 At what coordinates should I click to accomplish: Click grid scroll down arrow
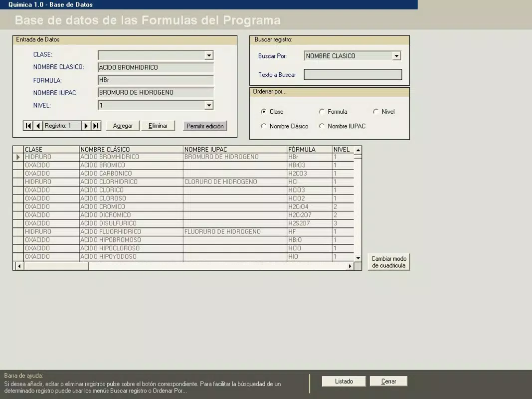pyautogui.click(x=358, y=258)
